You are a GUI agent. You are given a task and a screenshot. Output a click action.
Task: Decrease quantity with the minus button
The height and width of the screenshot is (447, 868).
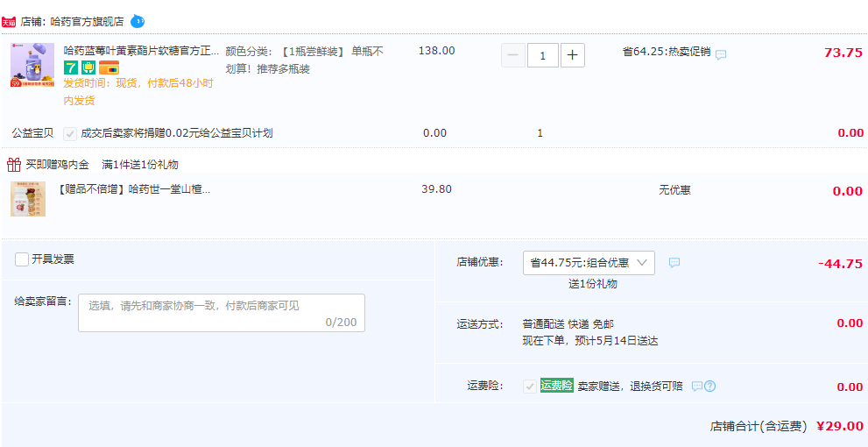tap(513, 55)
